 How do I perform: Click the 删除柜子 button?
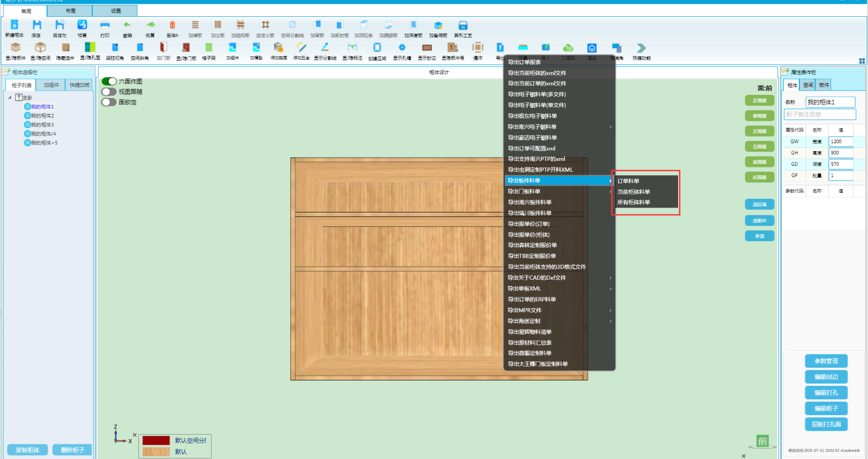(72, 450)
